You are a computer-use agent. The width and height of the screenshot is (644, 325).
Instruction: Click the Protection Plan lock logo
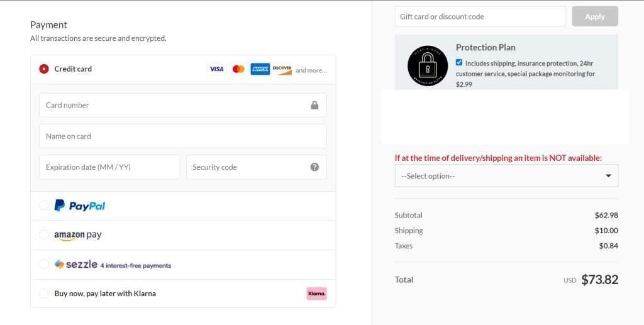coord(428,65)
